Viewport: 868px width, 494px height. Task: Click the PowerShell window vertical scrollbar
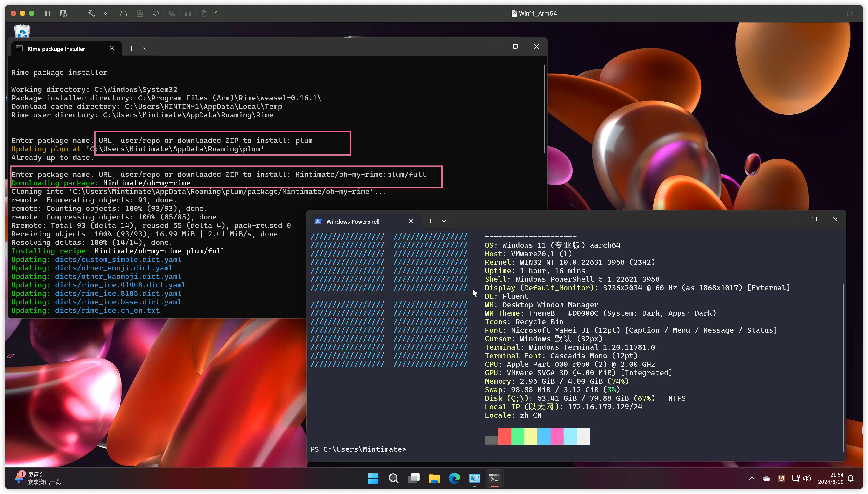(x=843, y=368)
